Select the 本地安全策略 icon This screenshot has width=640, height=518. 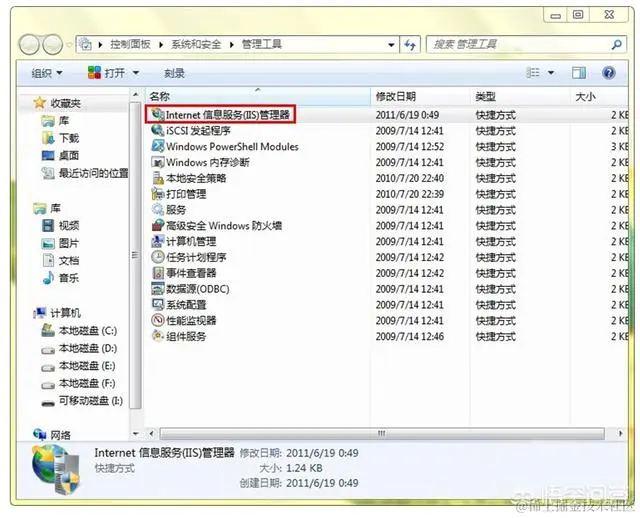coord(157,178)
